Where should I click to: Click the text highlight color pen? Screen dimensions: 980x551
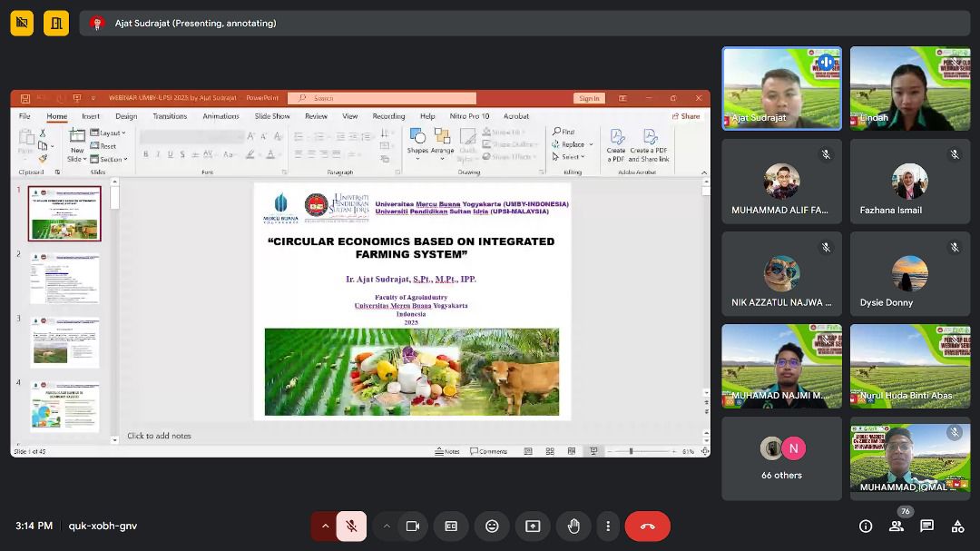[250, 154]
